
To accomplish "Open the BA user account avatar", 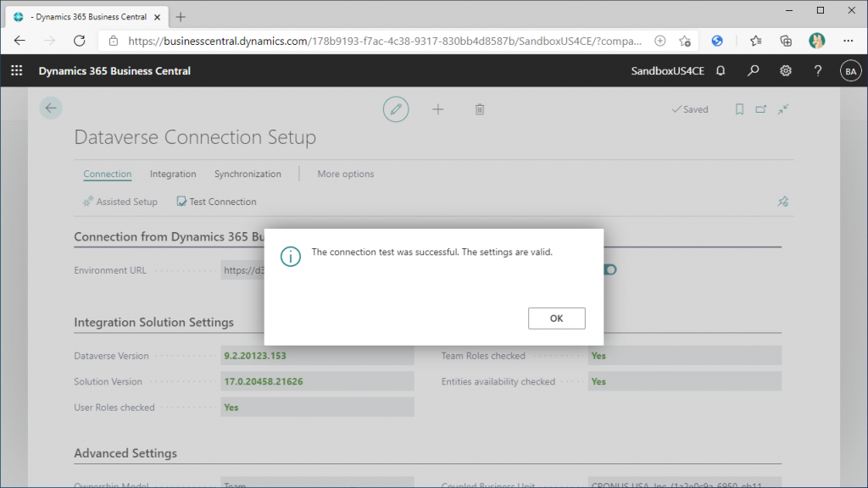I will pos(850,71).
